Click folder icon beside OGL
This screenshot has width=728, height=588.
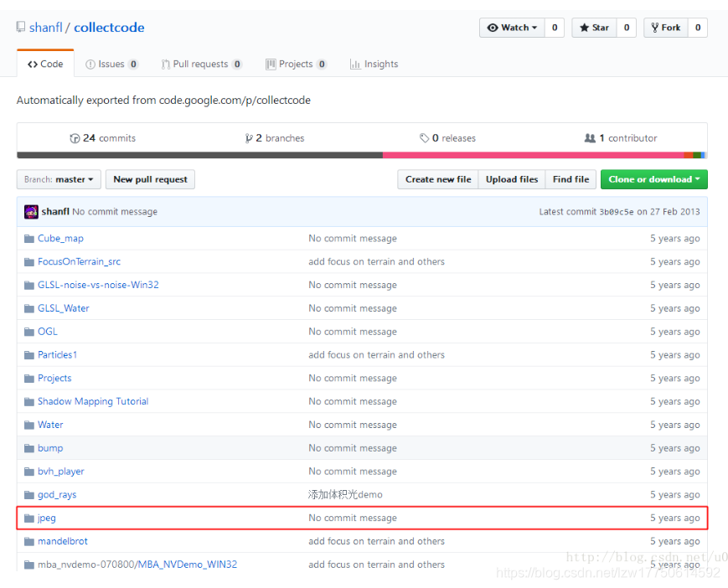(29, 332)
